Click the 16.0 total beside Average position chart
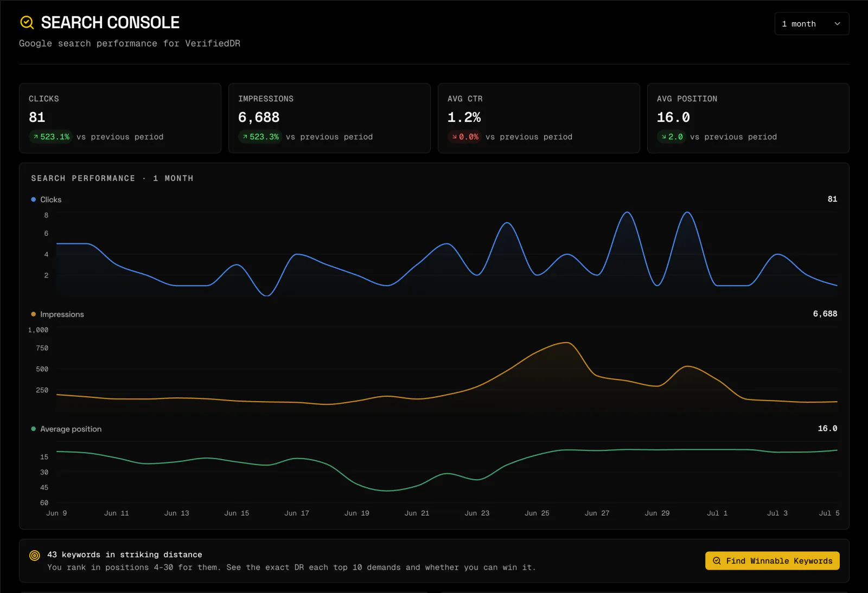868x593 pixels. coord(827,428)
